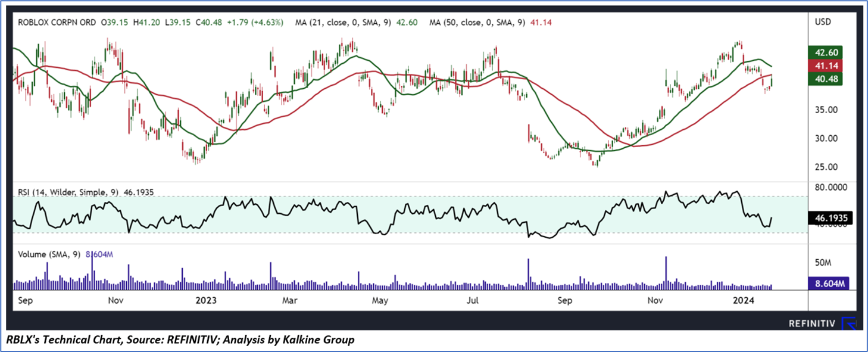The width and height of the screenshot is (868, 352).
Task: Click the 25.00 price axis label
Action: pos(825,167)
